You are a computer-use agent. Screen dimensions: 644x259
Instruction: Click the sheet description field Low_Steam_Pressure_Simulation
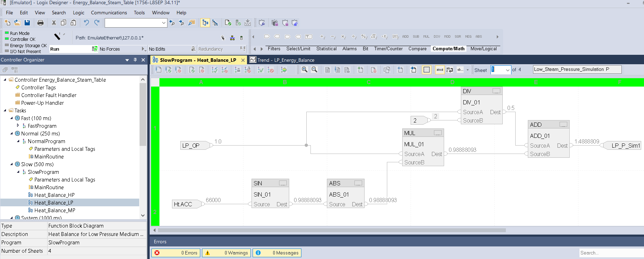point(577,69)
